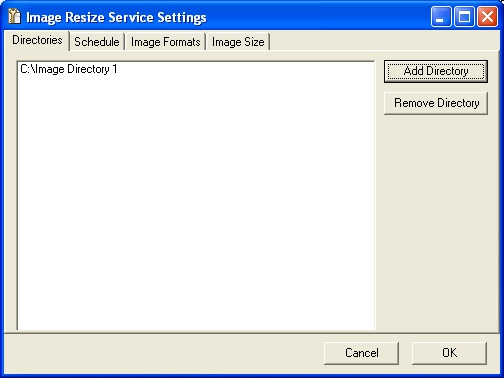
Task: Click the blank gap between the Cancel and OK buttons
Action: click(x=405, y=353)
